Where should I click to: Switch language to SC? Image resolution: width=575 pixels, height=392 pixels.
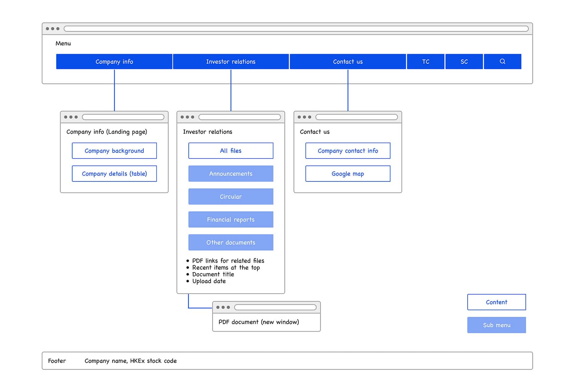tap(464, 62)
